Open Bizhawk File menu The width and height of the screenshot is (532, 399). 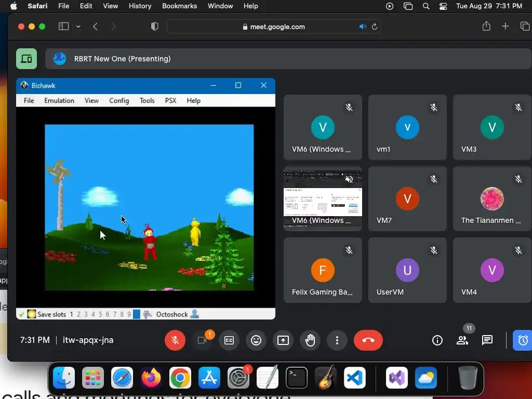[x=29, y=100]
